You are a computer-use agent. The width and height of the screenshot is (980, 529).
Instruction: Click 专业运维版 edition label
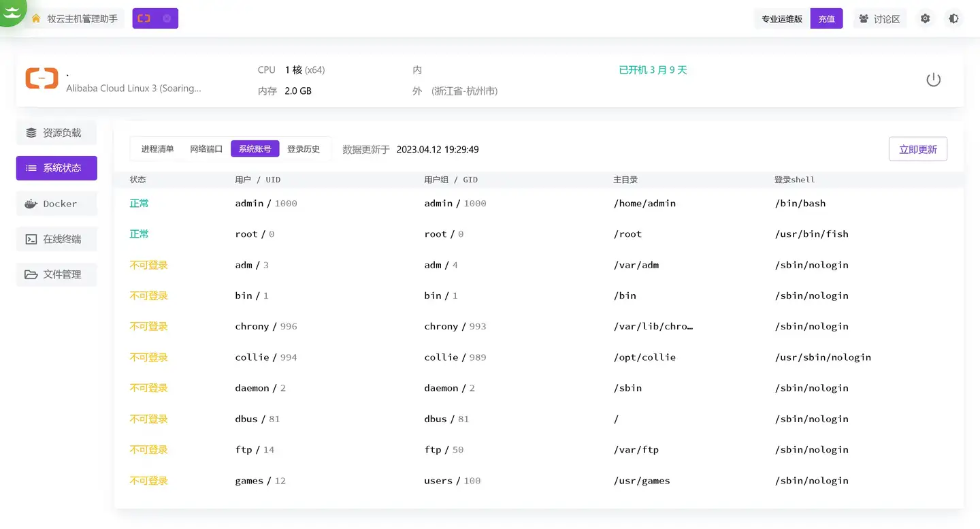click(x=782, y=19)
